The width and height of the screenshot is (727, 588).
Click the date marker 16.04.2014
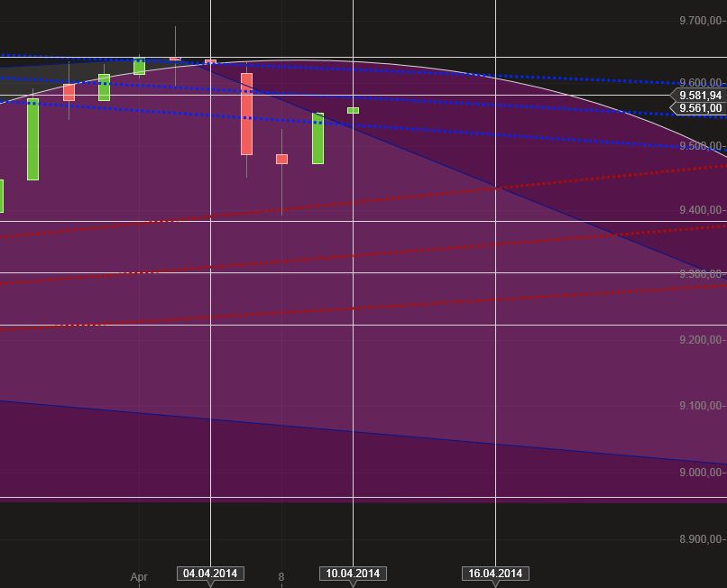[x=493, y=572]
